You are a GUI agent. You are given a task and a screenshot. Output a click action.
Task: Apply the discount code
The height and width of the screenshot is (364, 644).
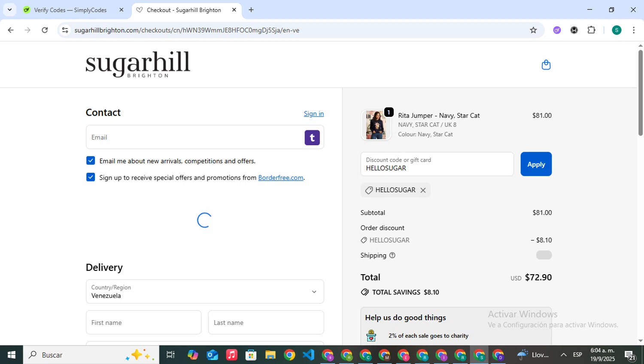click(536, 164)
